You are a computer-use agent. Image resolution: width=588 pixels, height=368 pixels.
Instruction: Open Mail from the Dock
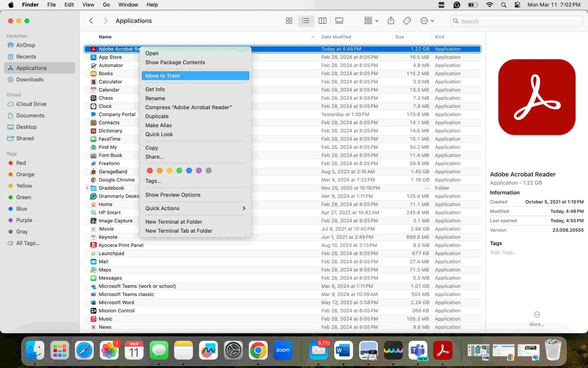pos(319,350)
